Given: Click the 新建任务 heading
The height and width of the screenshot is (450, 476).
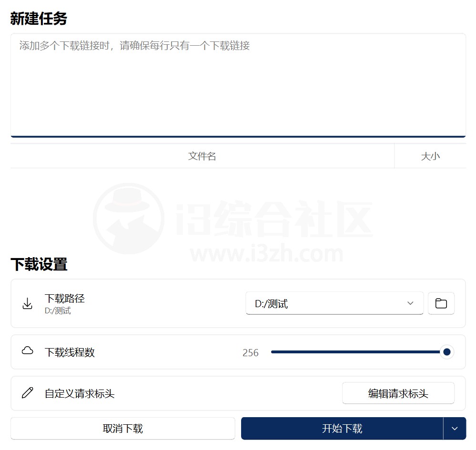Looking at the screenshot, I should tap(39, 19).
